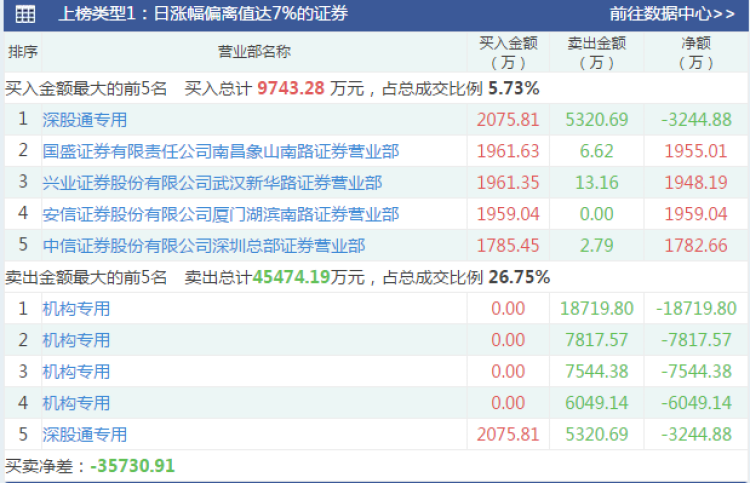Open 机构专用 link with sell amount 7817.57
This screenshot has width=750, height=483.
(x=76, y=340)
